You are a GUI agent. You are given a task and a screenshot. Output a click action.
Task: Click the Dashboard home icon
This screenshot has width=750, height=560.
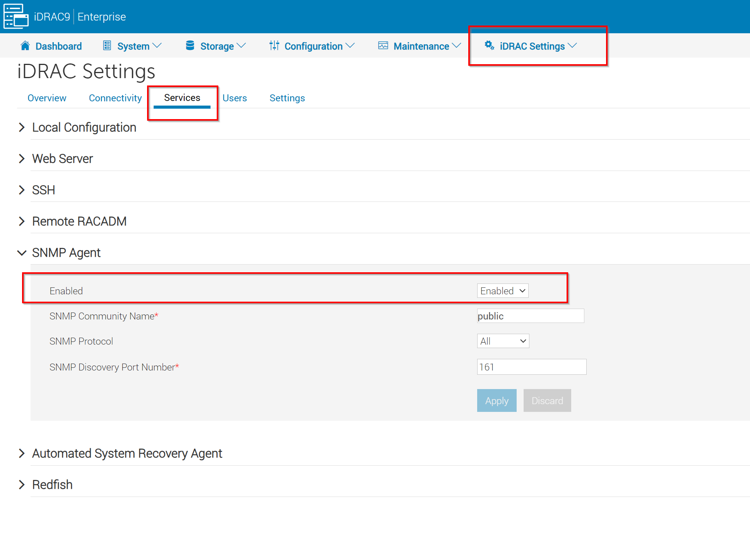click(25, 46)
